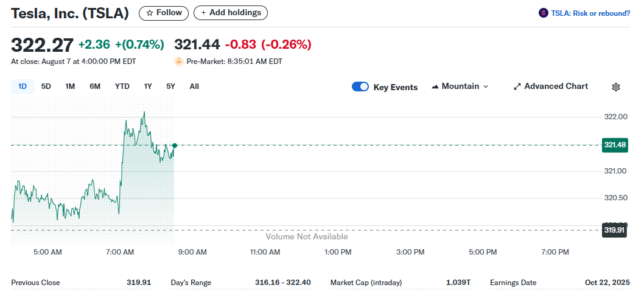Click the chart settings gear icon
Screen dimensions: 644x293
(615, 87)
